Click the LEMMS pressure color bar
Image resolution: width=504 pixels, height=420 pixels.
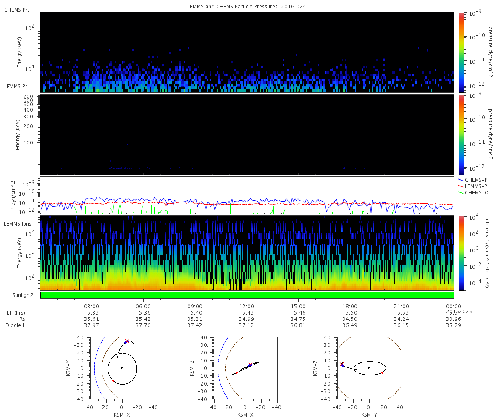pos(461,134)
